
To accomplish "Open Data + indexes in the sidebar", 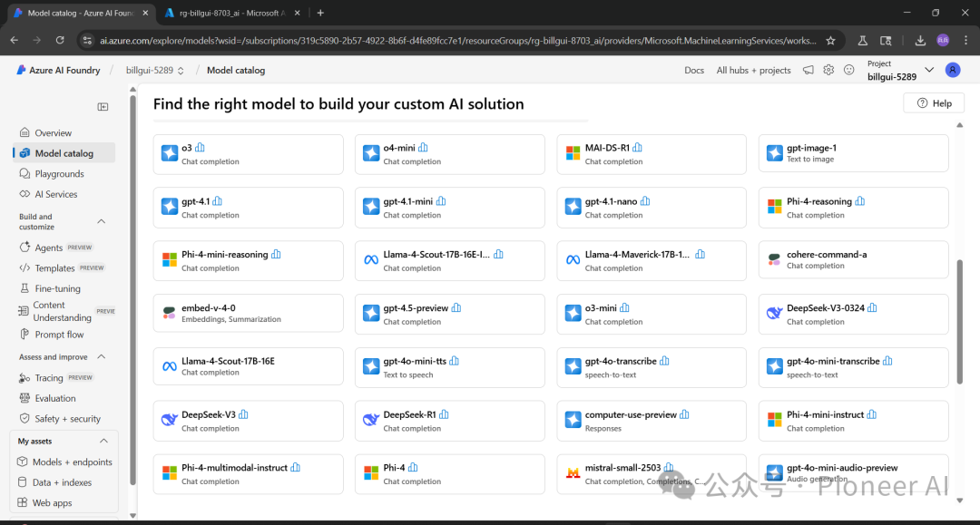I will [64, 482].
